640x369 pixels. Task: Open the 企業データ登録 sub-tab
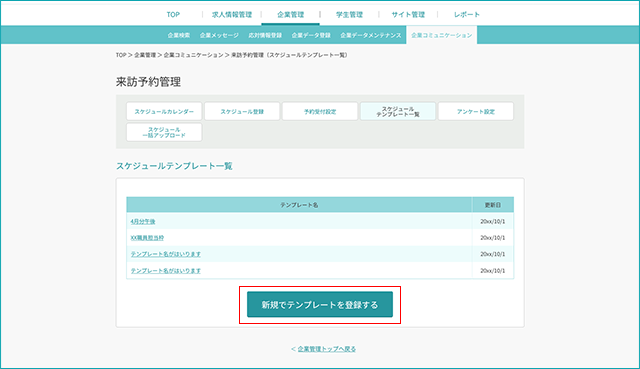tap(311, 35)
